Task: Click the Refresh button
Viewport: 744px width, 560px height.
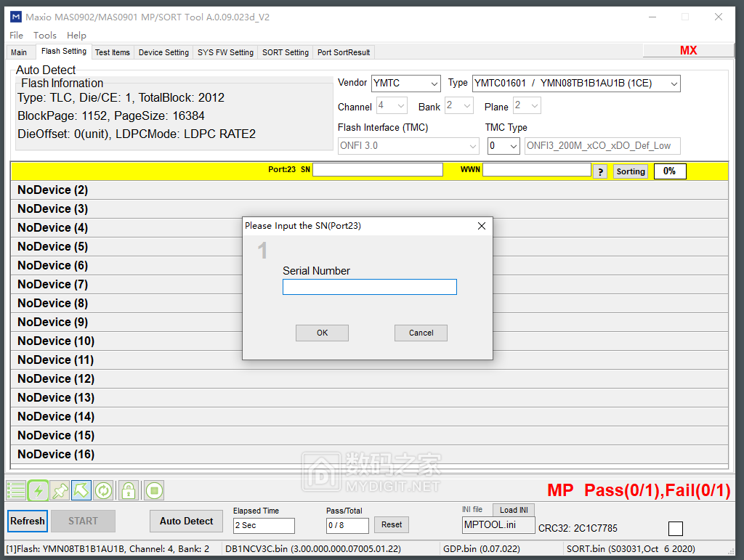Action: pos(28,521)
